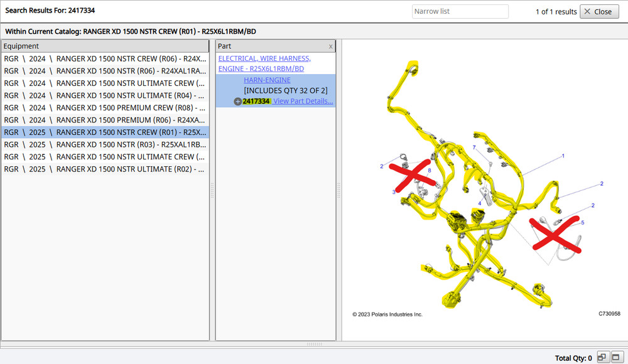Click diagram ID C730958
The width and height of the screenshot is (628, 364).
point(609,314)
